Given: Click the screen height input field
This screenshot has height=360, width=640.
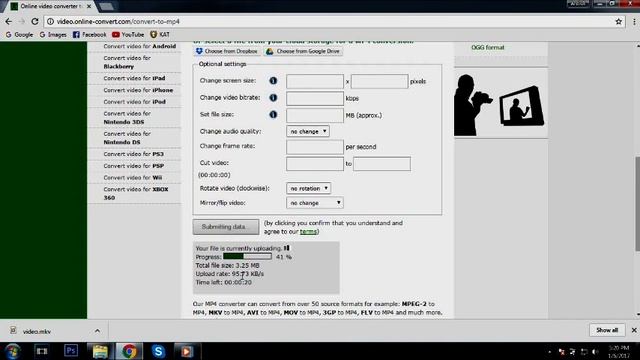Looking at the screenshot, I should [x=379, y=81].
